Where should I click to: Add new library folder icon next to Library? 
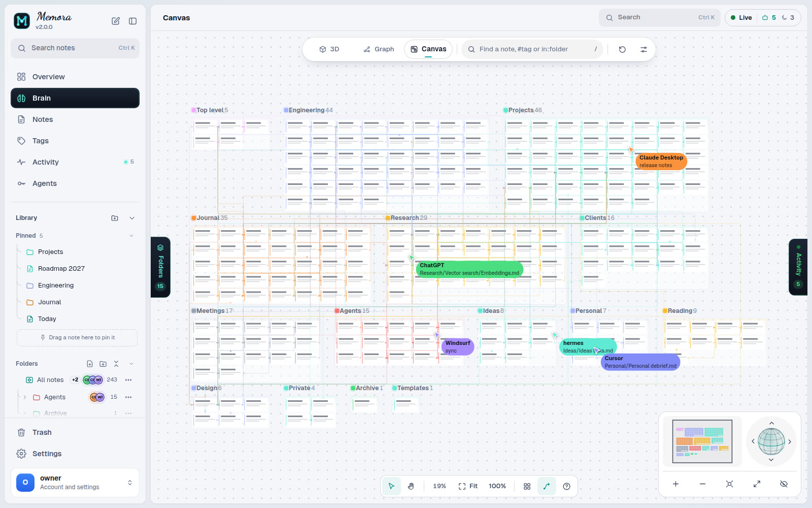[x=115, y=218]
